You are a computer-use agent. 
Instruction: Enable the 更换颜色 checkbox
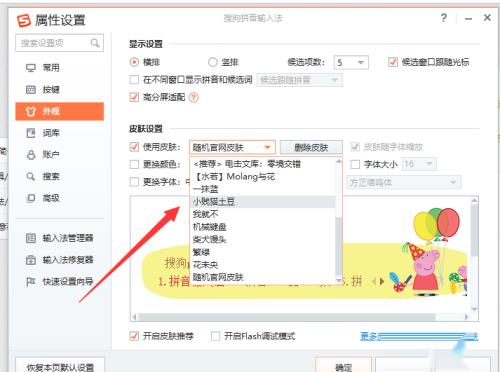pyautogui.click(x=134, y=164)
